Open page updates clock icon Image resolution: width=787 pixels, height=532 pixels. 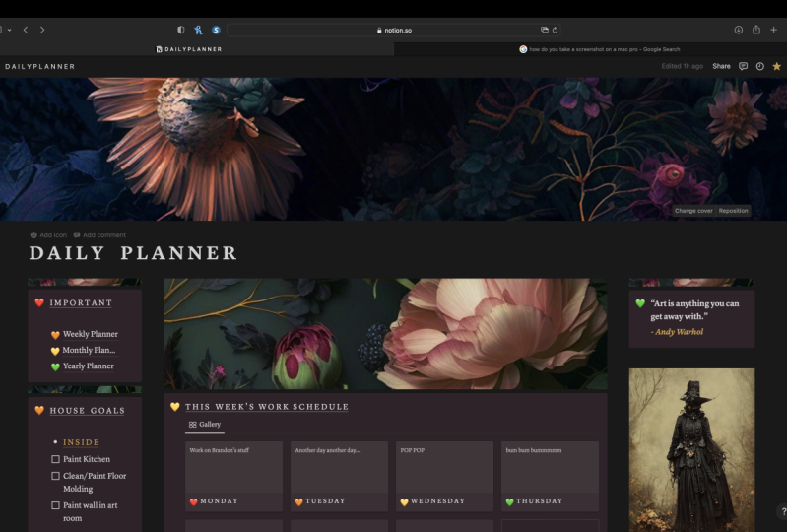(759, 66)
